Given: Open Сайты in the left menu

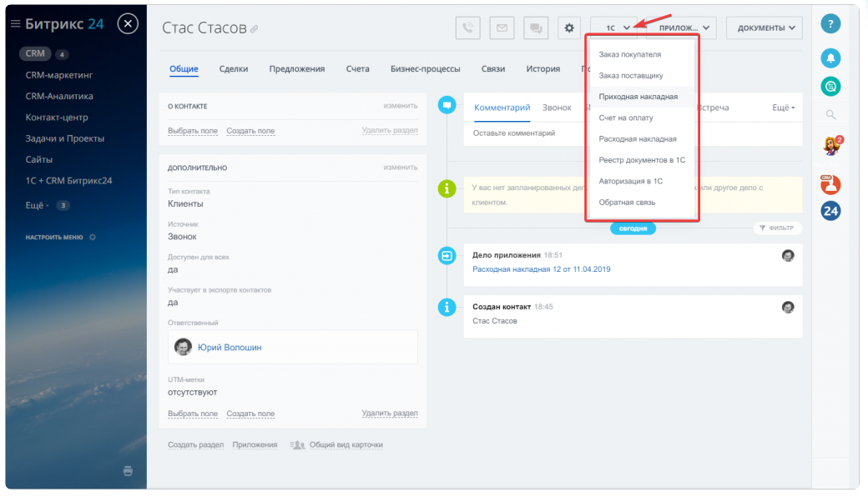Looking at the screenshot, I should point(38,159).
